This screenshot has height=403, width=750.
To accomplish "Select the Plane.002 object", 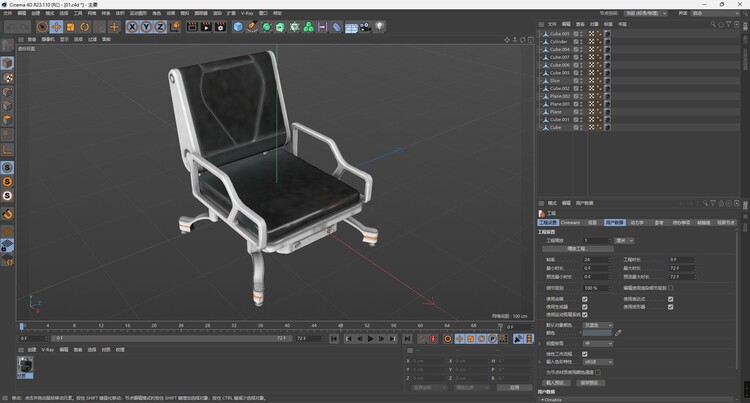I will 560,96.
